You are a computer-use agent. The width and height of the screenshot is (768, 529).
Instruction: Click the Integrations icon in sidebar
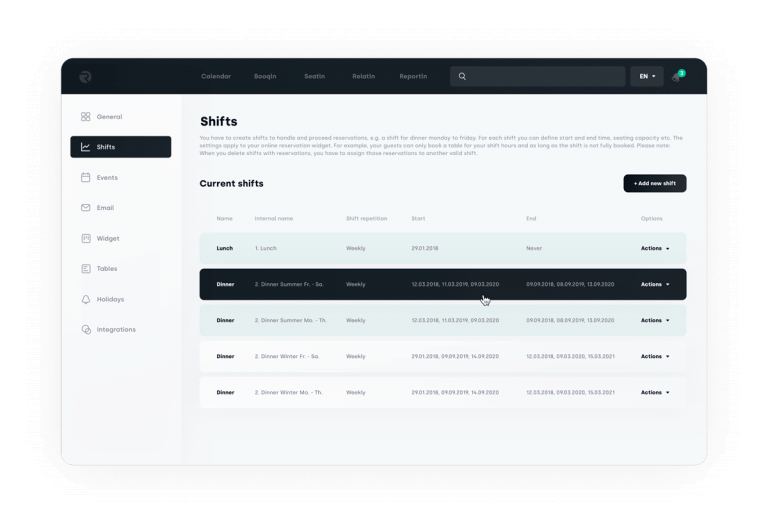[x=86, y=330]
